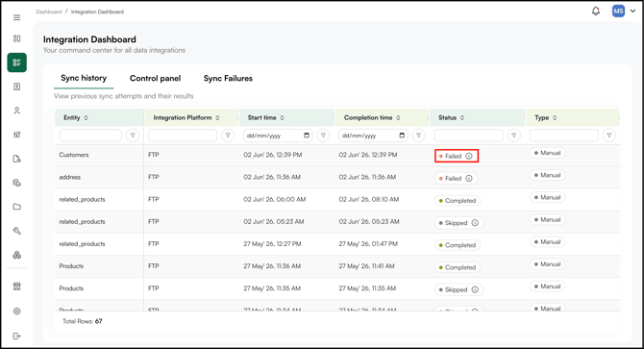Click the store icon in the sidebar

[x=17, y=287]
